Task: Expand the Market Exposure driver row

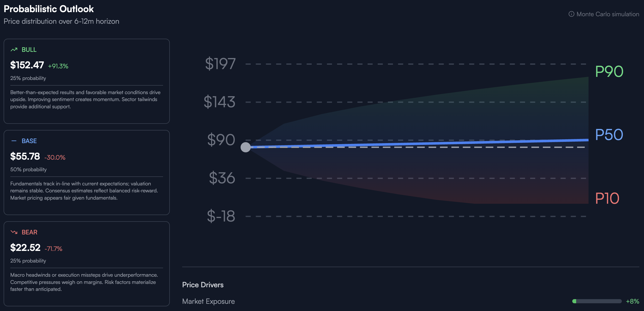Action: (208, 301)
